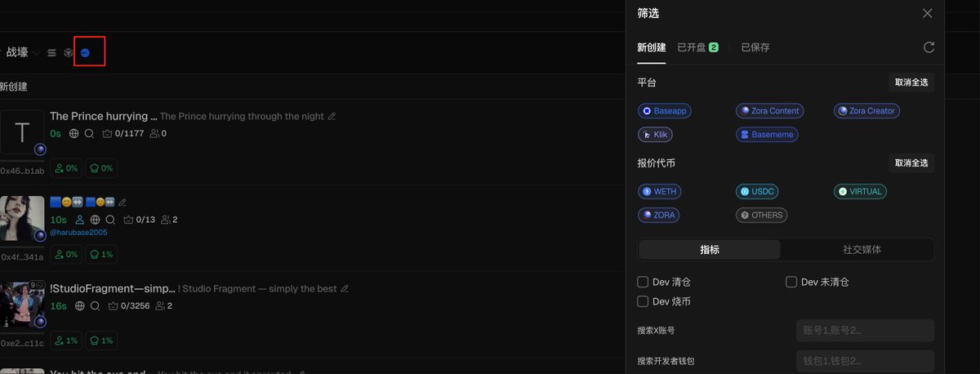
Task: Open the token title !StudioFragment—simp...
Action: pos(112,288)
